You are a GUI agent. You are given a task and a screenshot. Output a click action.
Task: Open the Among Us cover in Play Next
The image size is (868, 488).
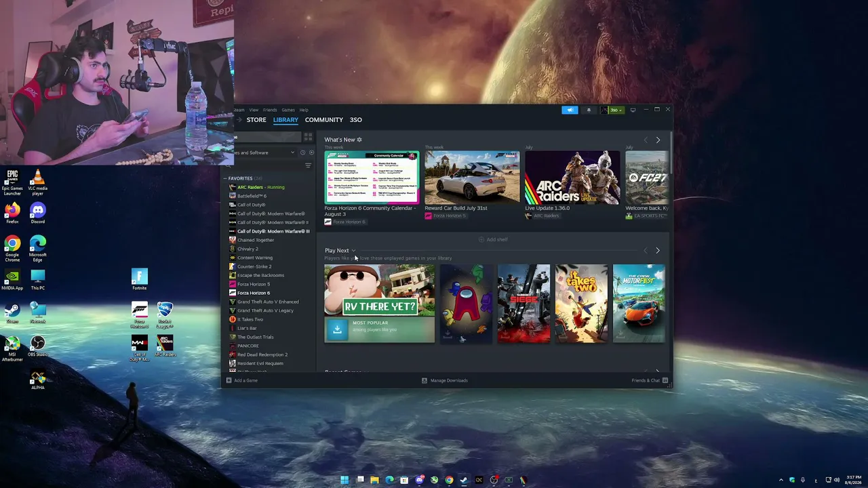coord(467,304)
